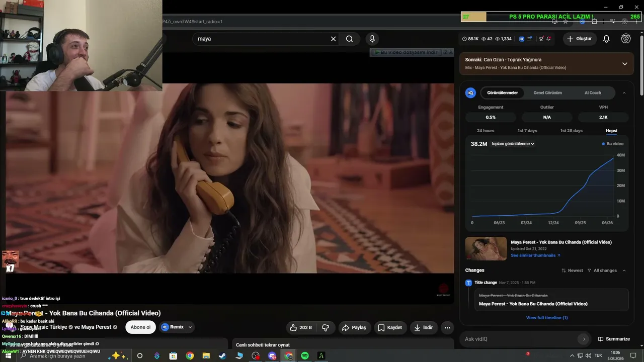
Task: Click the vidIQ logo in stats bar
Action: coord(522,39)
